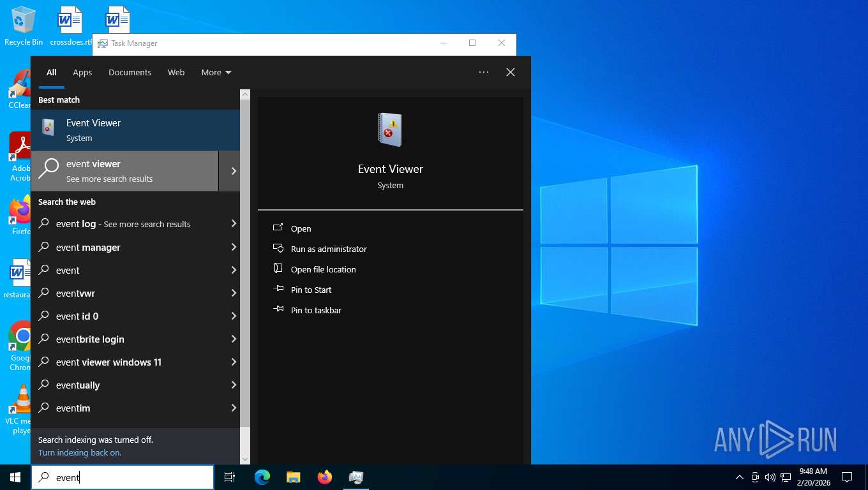Switch to the Apps search tab
This screenshot has height=490, width=868.
tap(82, 72)
